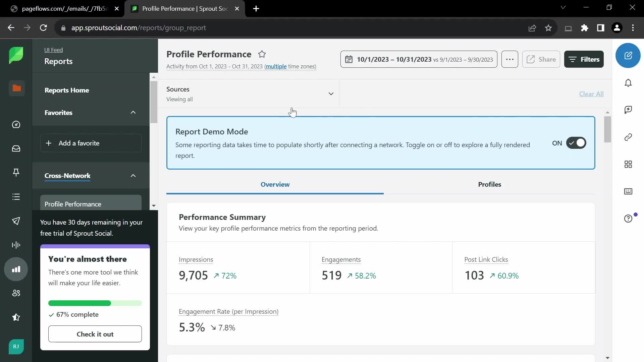The height and width of the screenshot is (362, 644).
Task: Switch to the Profiles tab
Action: (490, 184)
